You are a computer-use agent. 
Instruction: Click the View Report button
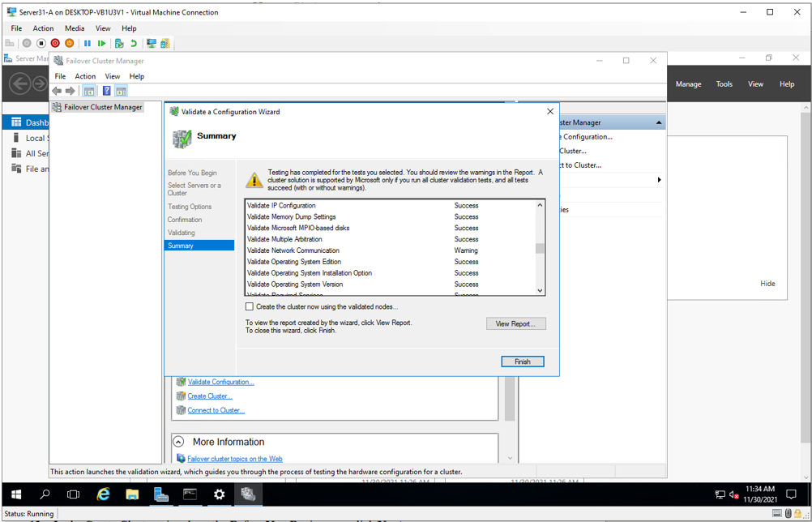click(515, 323)
